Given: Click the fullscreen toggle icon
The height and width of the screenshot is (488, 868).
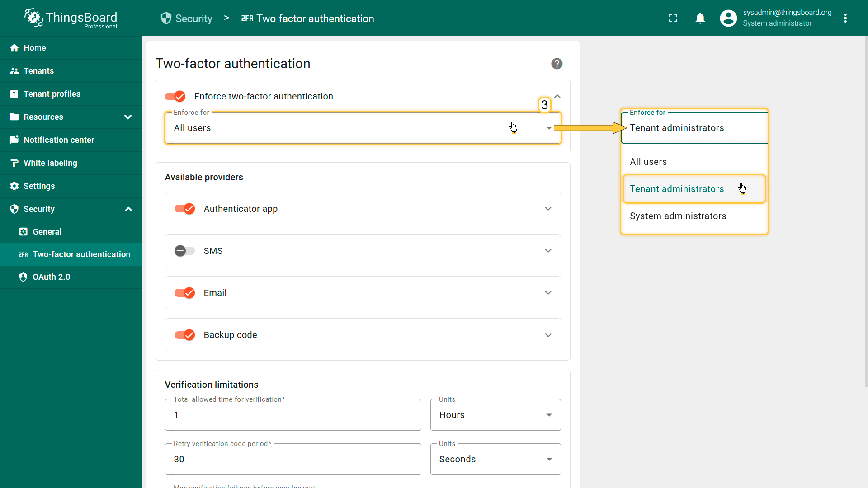Looking at the screenshot, I should pyautogui.click(x=673, y=18).
